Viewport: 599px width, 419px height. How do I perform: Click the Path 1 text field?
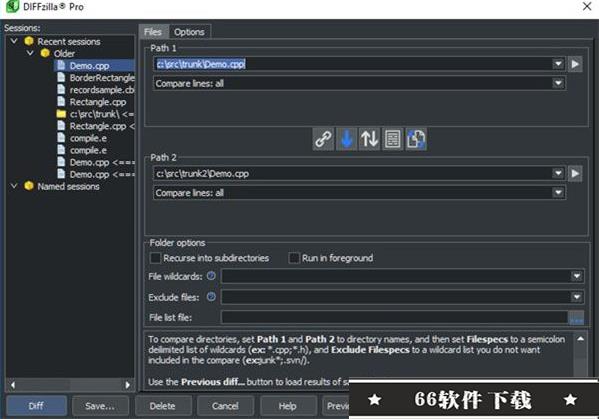point(352,64)
